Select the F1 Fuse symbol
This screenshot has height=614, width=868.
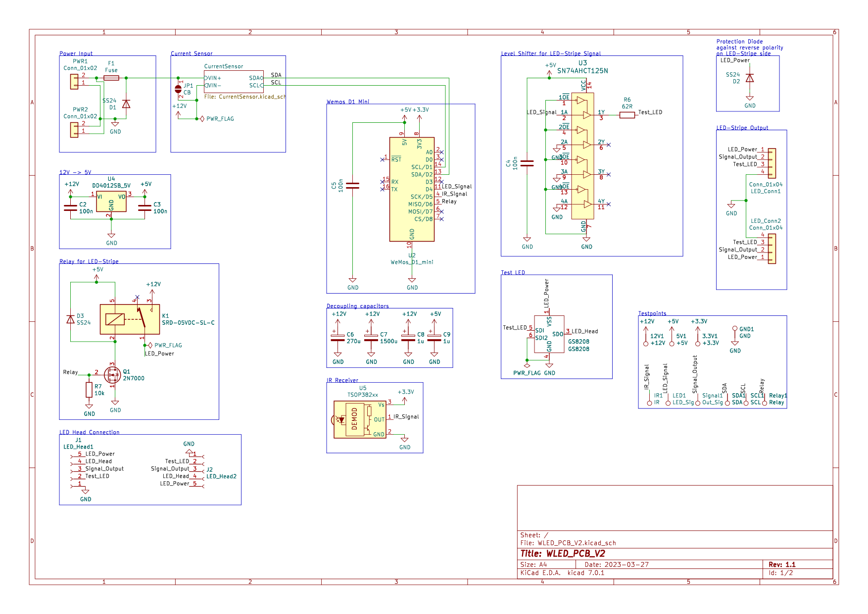(111, 78)
